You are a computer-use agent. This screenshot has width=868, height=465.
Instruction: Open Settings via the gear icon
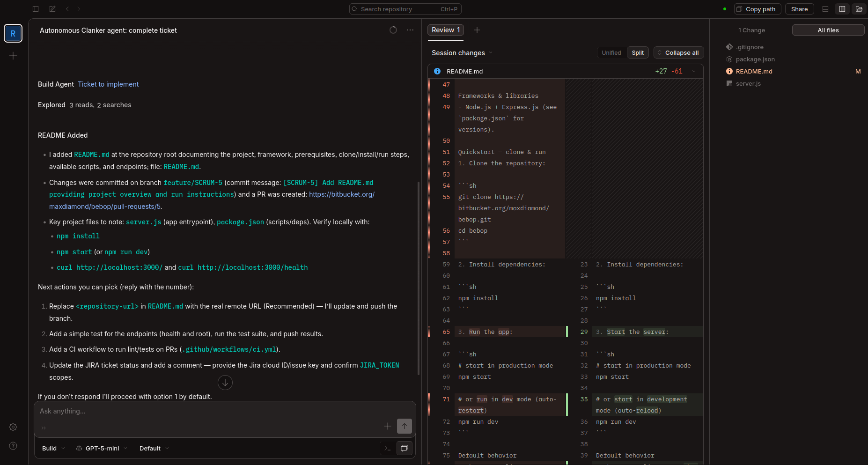(x=13, y=427)
